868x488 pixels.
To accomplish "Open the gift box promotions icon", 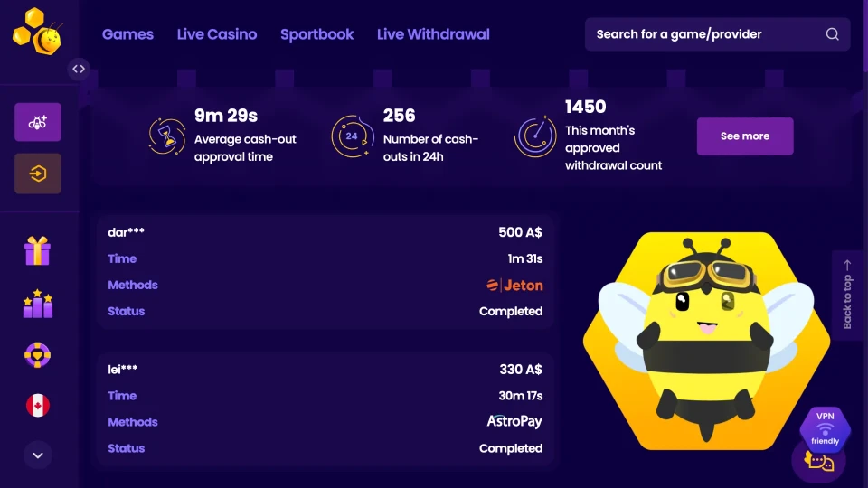I will click(x=38, y=250).
